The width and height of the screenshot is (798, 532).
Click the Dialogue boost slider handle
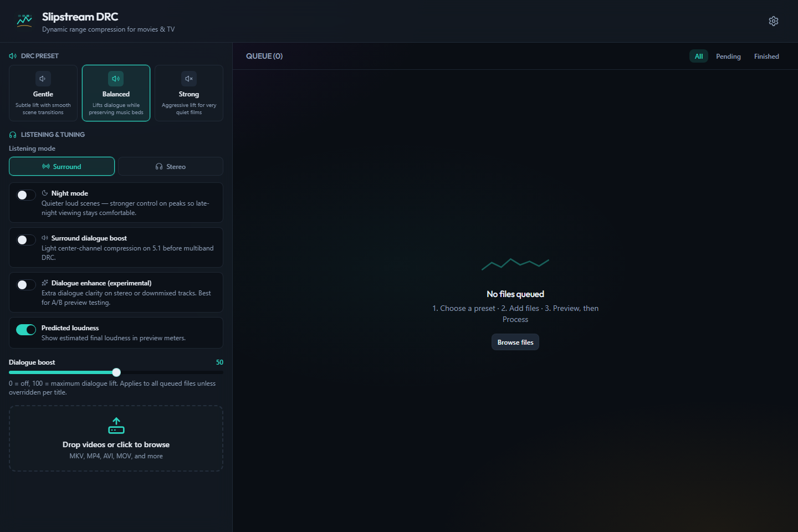click(116, 372)
